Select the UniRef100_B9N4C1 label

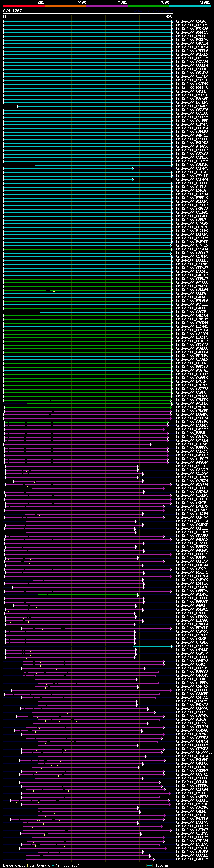(x=192, y=106)
